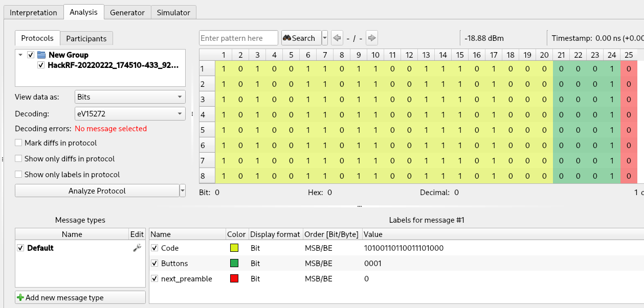This screenshot has height=308, width=644.
Task: Toggle Show only diffs in protocol
Action: (19, 159)
